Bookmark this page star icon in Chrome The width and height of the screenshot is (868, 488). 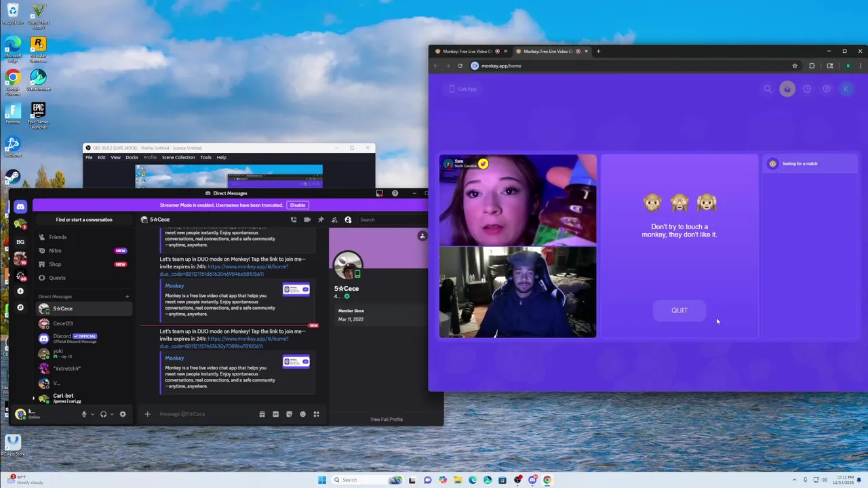click(x=795, y=66)
